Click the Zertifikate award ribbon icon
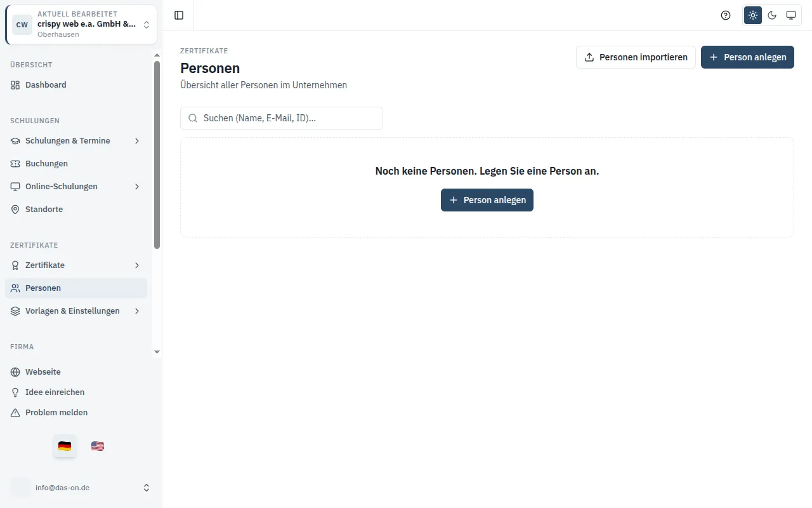The image size is (812, 508). point(15,265)
